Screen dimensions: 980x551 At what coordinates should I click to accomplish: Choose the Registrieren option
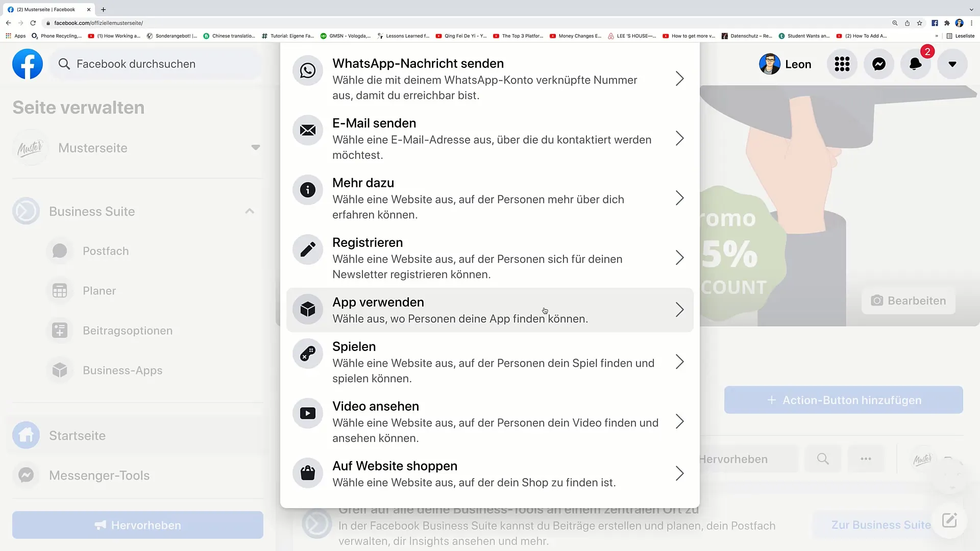(489, 258)
